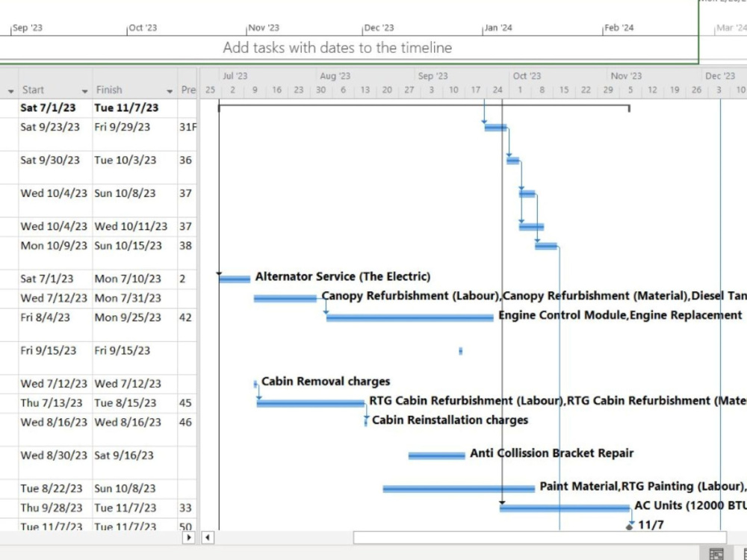
Task: Select Gantt bar of the Sat 9/30/23 task
Action: pyautogui.click(x=512, y=161)
